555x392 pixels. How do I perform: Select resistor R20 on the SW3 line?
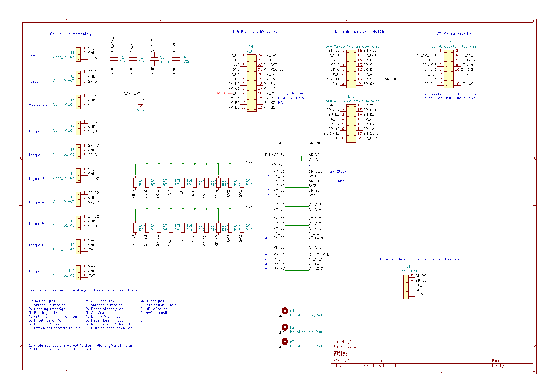[242, 227]
